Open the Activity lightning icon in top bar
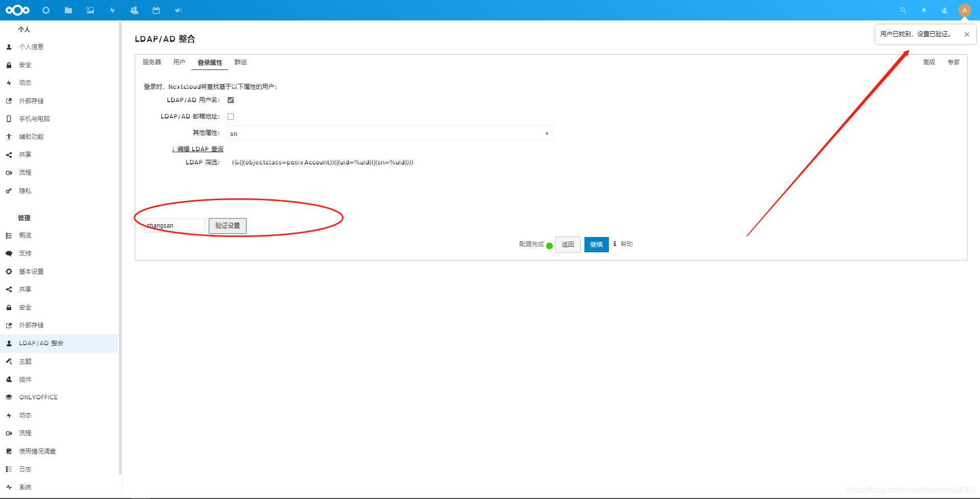This screenshot has height=499, width=980. pyautogui.click(x=112, y=10)
